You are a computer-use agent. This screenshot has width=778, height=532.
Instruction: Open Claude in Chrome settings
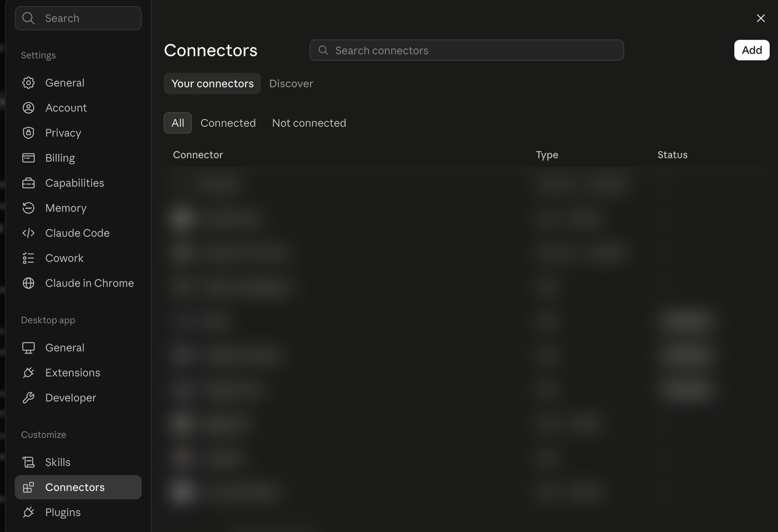point(78,283)
